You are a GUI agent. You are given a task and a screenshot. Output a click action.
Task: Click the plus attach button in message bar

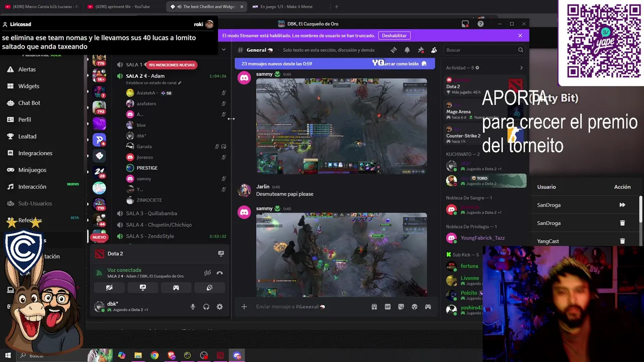tap(244, 307)
